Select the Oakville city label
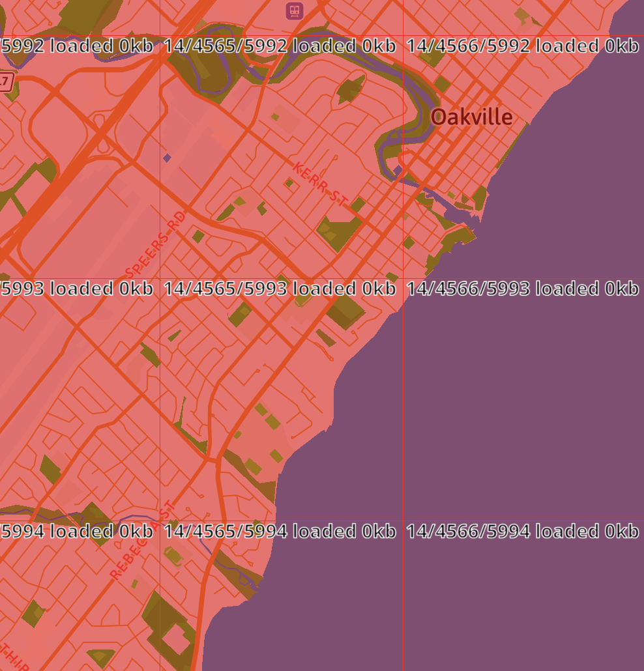The height and width of the screenshot is (671, 644). (x=471, y=117)
